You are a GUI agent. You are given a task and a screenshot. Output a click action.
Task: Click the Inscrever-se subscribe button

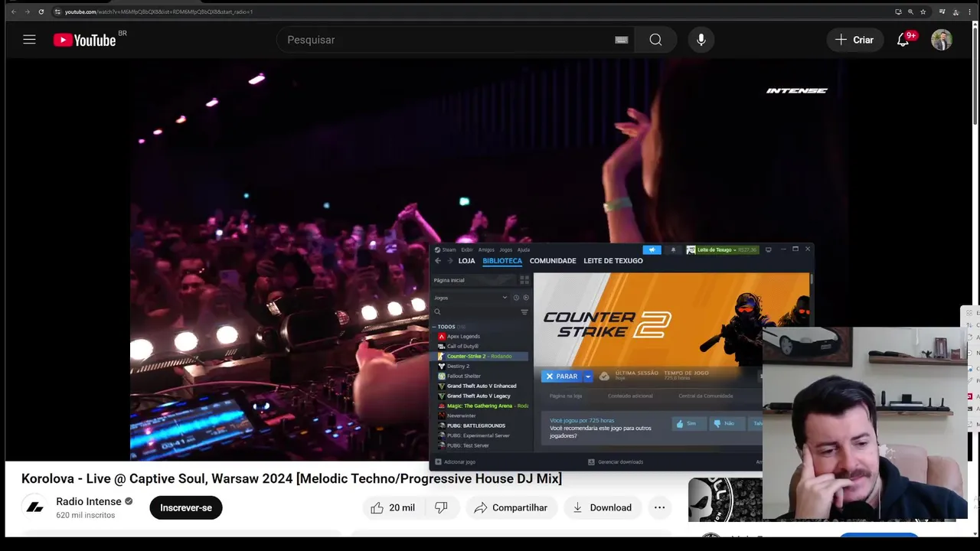click(186, 507)
